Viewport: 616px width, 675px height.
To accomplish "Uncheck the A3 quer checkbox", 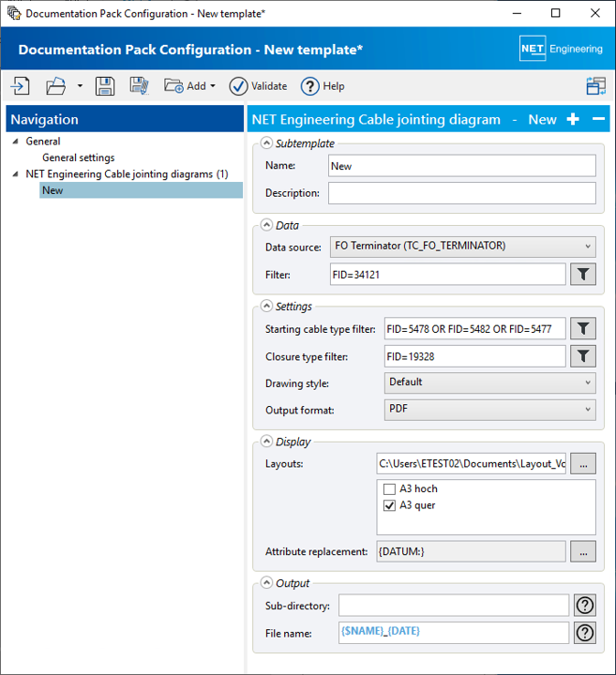I will tap(390, 505).
